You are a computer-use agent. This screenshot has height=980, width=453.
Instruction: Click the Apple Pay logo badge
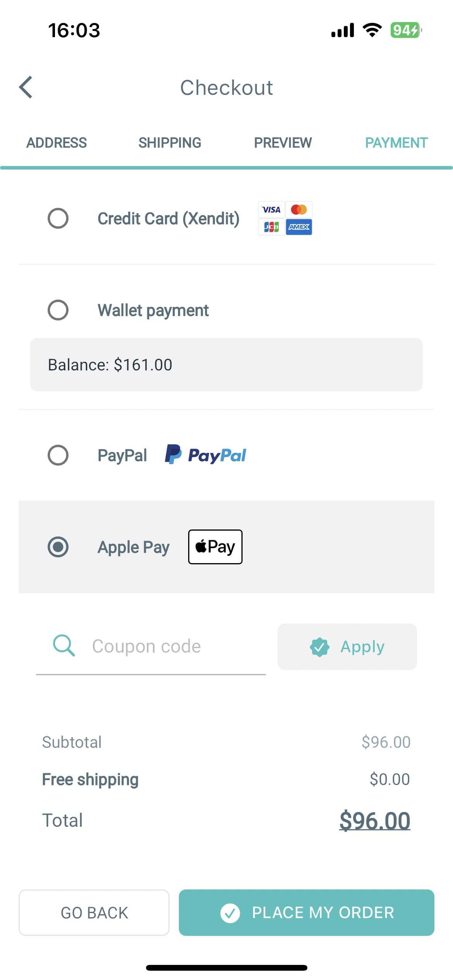pos(215,547)
